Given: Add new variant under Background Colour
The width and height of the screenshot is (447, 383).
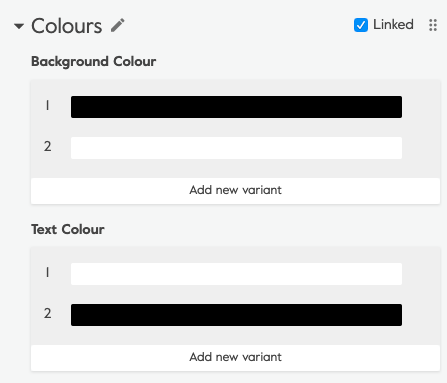Looking at the screenshot, I should tap(235, 190).
